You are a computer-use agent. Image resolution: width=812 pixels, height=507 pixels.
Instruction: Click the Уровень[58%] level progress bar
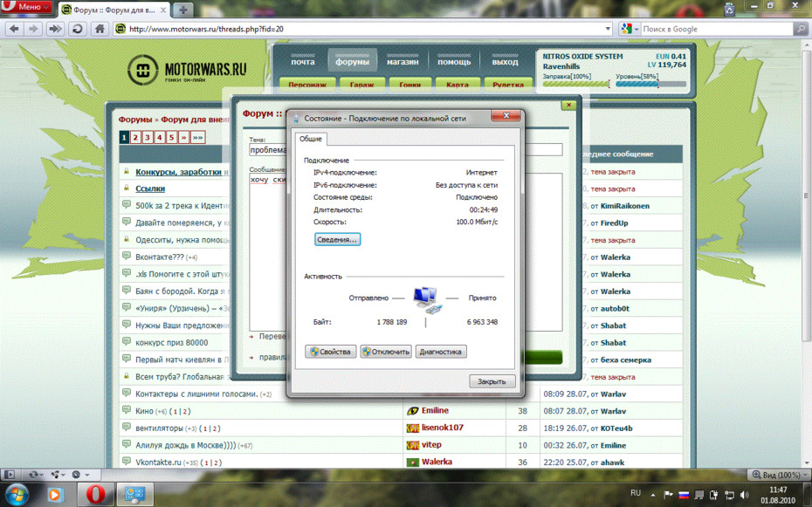coord(651,85)
